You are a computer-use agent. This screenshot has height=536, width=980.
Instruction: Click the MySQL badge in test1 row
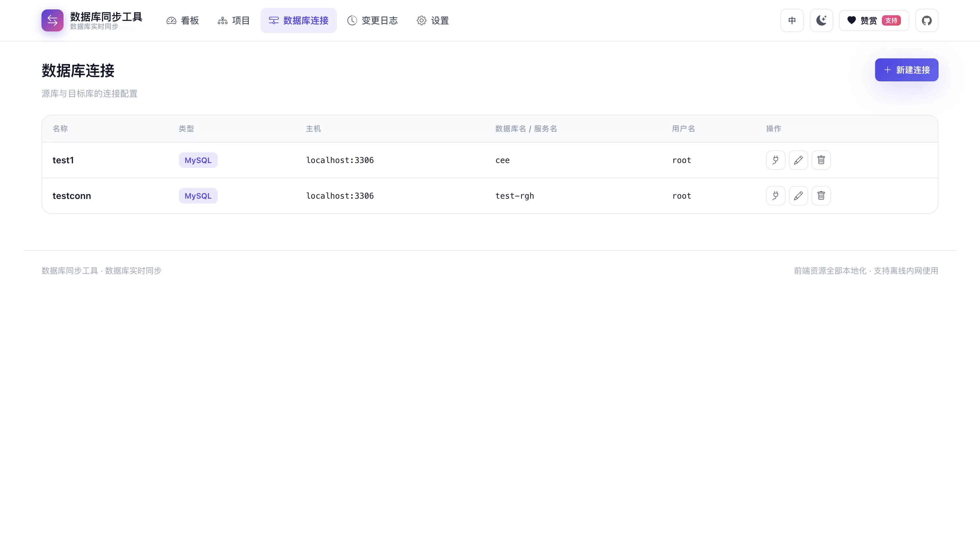click(198, 160)
